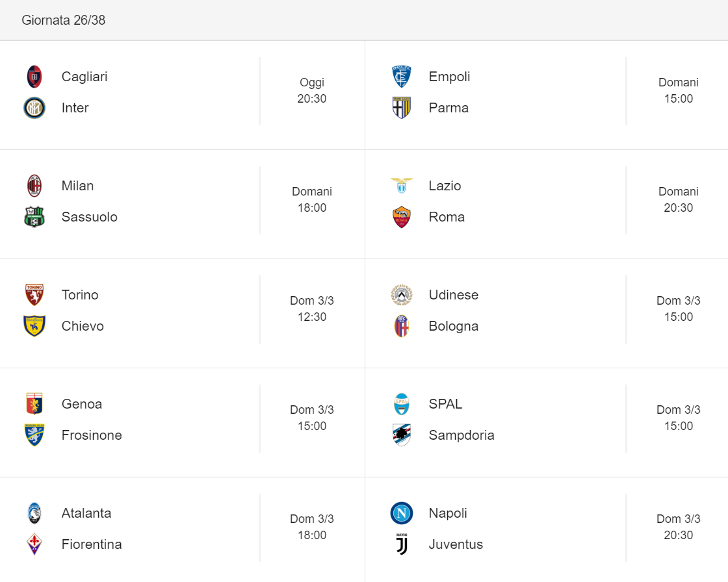Click the AS Roma crest
The height and width of the screenshot is (582, 728).
(402, 217)
